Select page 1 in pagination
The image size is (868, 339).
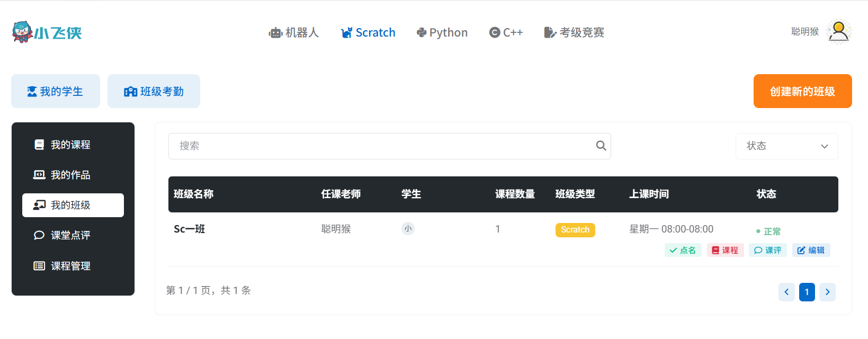point(807,292)
